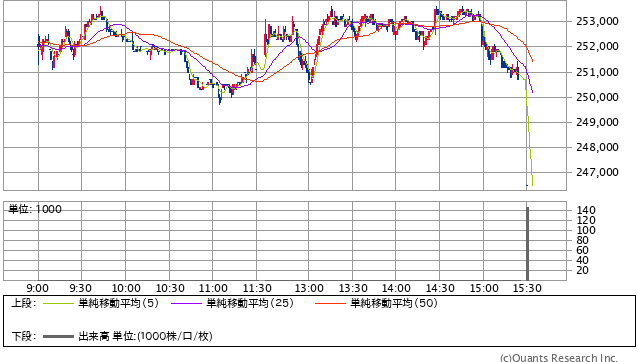The height and width of the screenshot is (362, 638).
Task: Click the (c)Quants Research Inc. credit
Action: pyautogui.click(x=559, y=358)
